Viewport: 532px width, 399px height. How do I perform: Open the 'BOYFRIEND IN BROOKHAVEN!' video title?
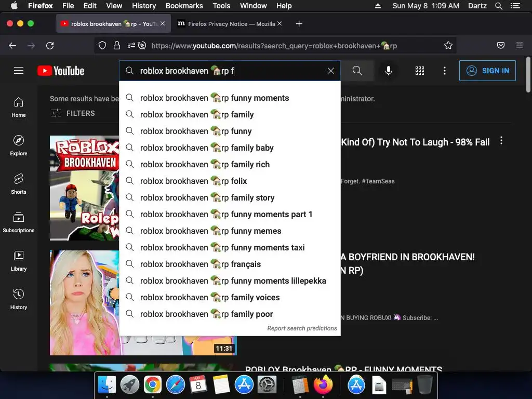point(408,263)
